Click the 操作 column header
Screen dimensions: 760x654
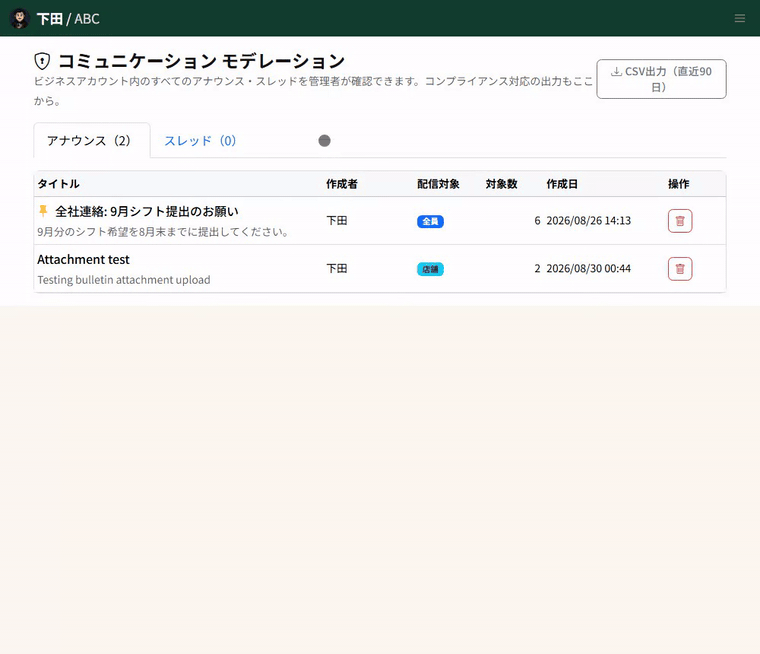point(679,184)
